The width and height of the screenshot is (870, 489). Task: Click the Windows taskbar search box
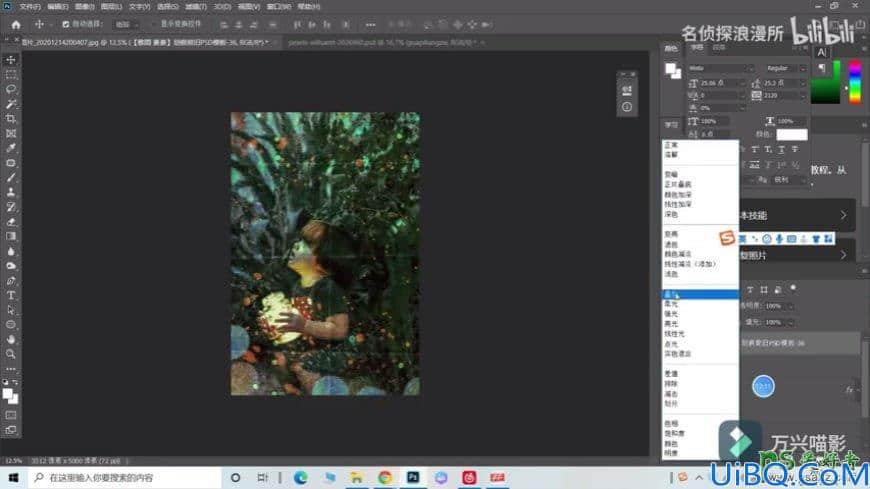coord(125,477)
